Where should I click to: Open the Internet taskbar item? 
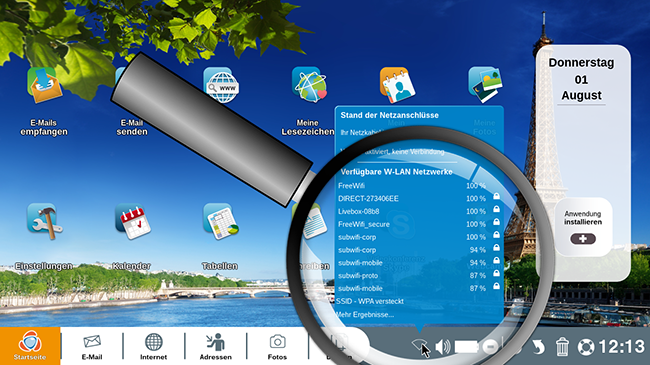(153, 347)
